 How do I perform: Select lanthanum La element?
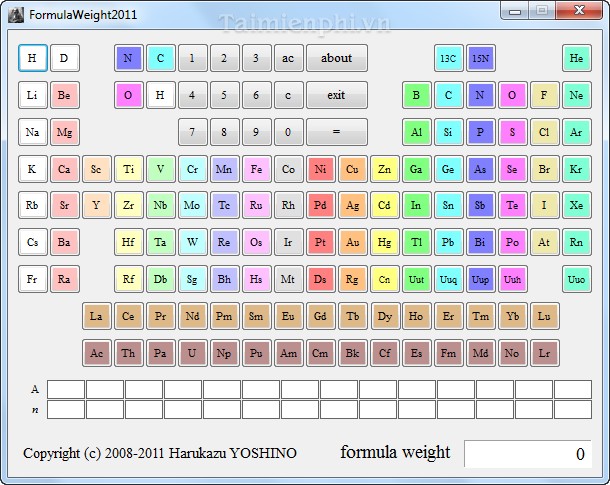[96, 316]
